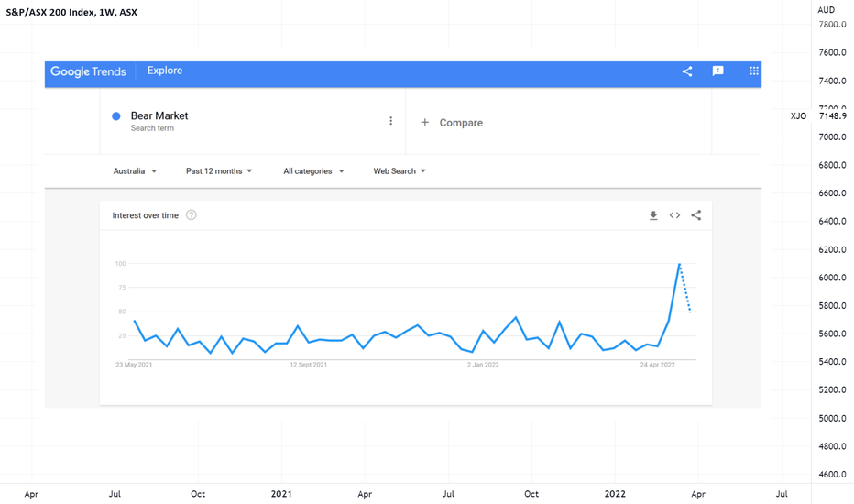This screenshot has width=854, height=504.
Task: Open the three-dot menu for Bear Market term
Action: click(390, 121)
